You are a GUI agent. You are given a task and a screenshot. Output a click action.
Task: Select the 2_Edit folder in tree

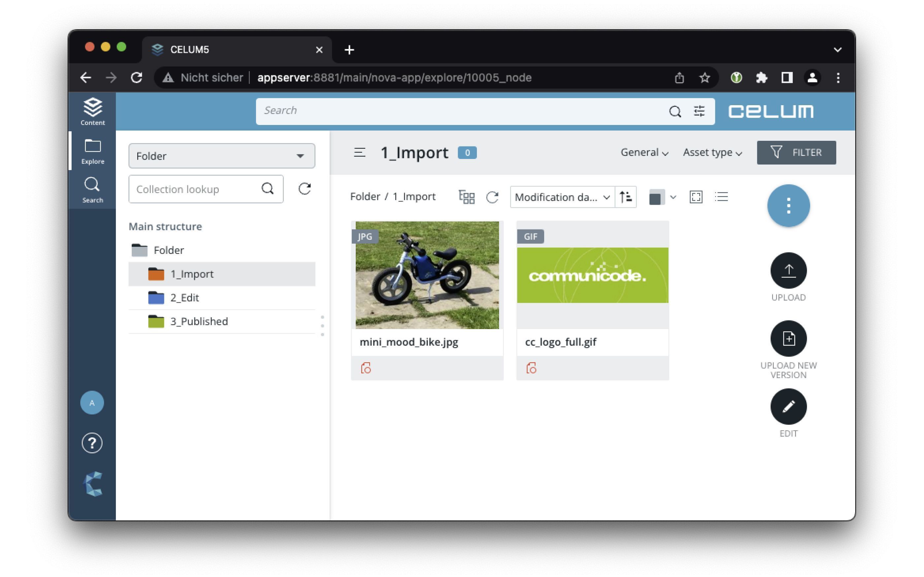point(184,298)
